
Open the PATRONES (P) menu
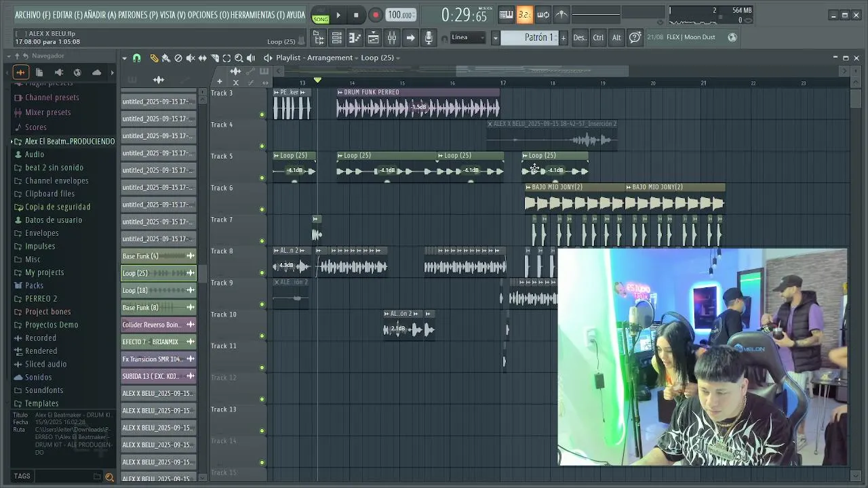[x=138, y=15]
